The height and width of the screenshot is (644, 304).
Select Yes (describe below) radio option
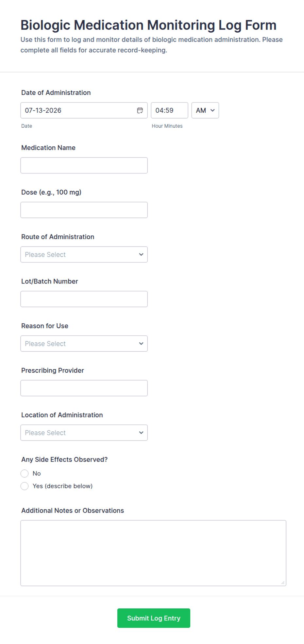[25, 486]
